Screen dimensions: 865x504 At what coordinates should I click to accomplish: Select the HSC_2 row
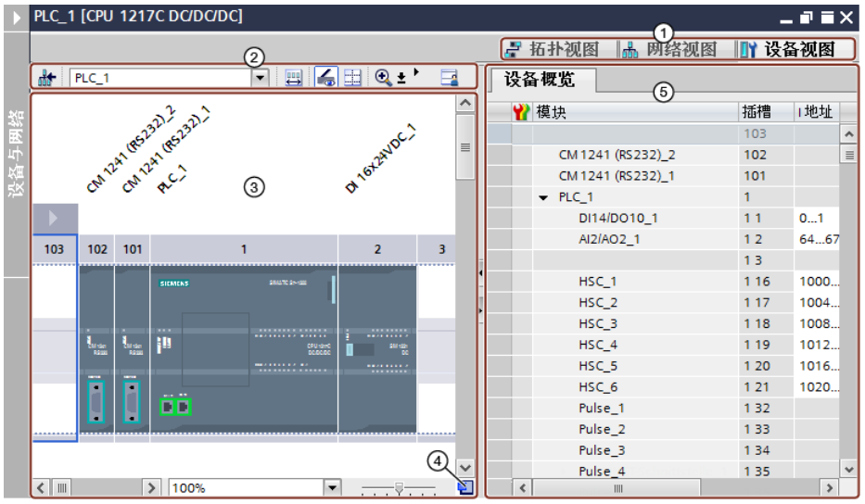point(664,303)
